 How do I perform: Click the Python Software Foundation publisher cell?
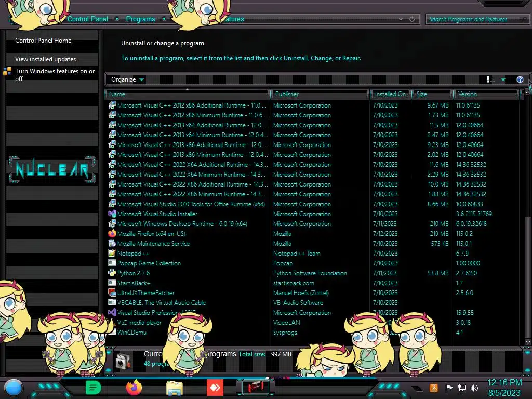[310, 273]
